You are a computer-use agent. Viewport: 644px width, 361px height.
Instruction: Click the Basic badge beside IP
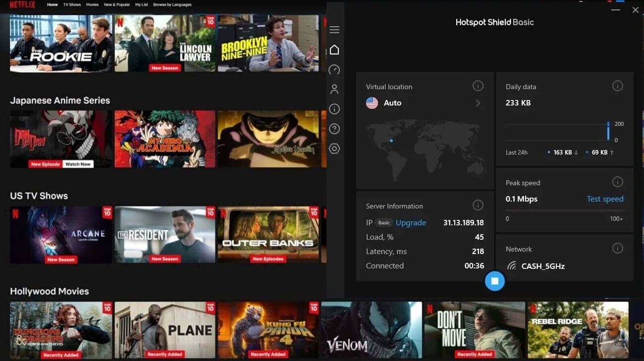(384, 223)
